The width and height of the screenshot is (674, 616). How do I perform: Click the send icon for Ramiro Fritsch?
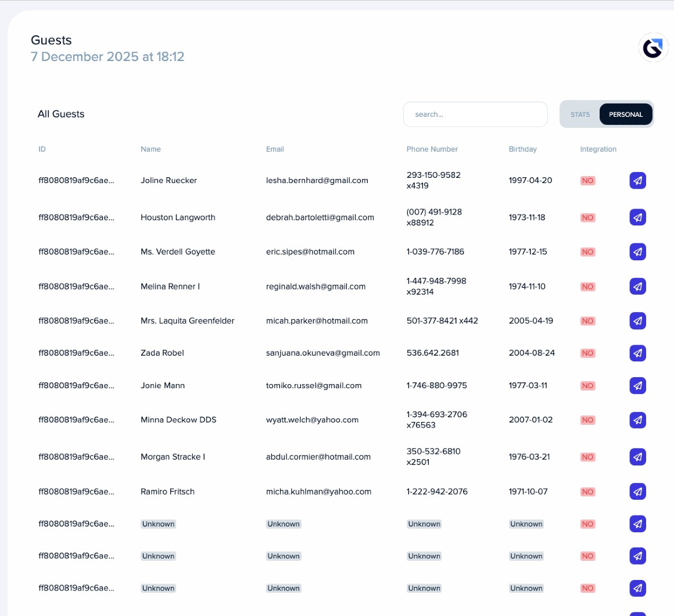pyautogui.click(x=637, y=491)
